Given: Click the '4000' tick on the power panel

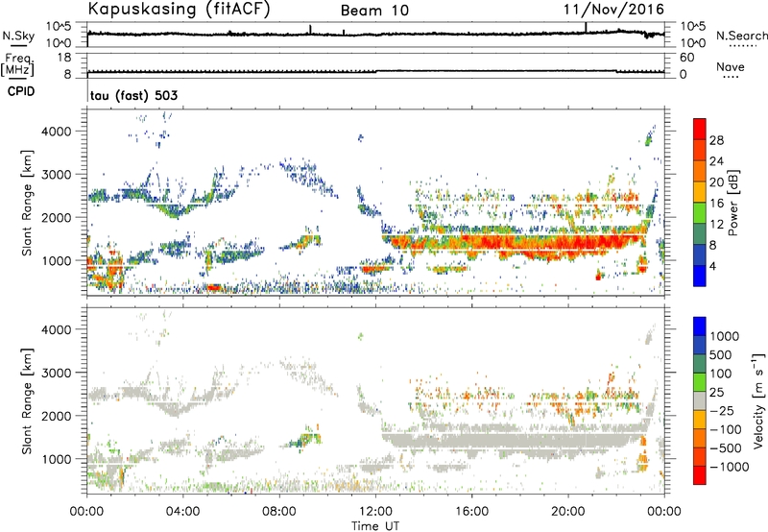Looking at the screenshot, I should coord(59,132).
